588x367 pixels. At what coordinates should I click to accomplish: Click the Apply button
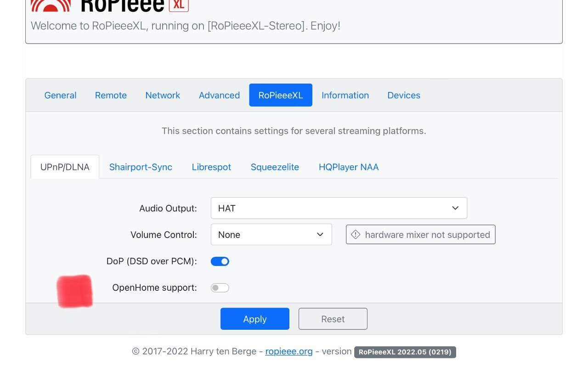pyautogui.click(x=255, y=319)
